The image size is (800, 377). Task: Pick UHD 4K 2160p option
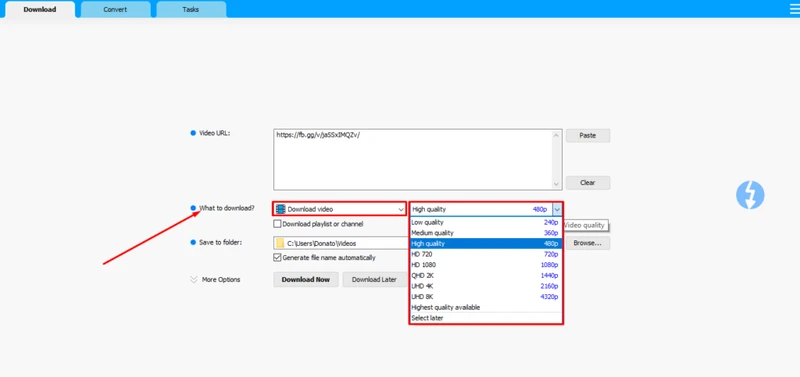[x=485, y=286]
